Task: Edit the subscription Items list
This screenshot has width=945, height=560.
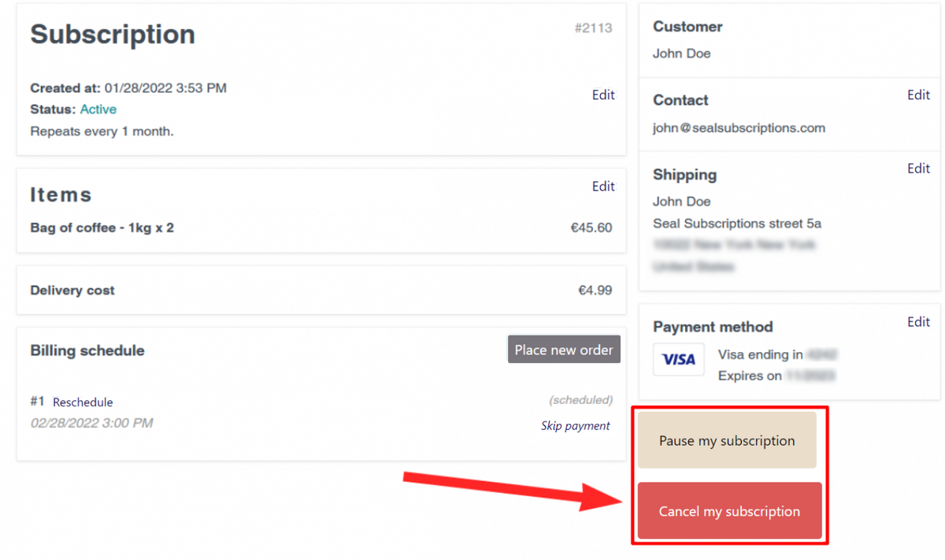Action: pyautogui.click(x=603, y=187)
